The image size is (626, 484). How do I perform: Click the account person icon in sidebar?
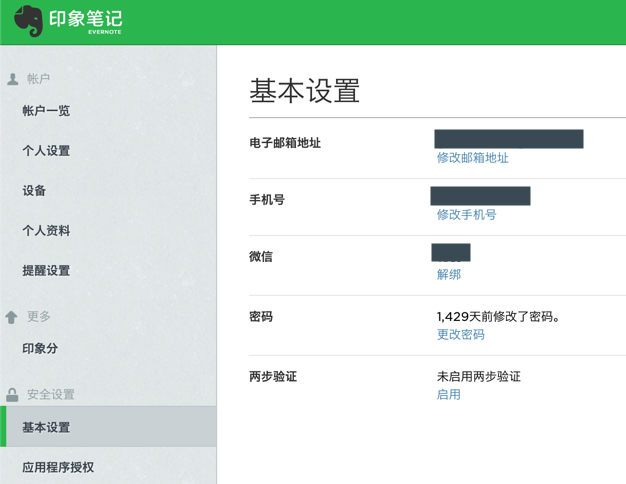13,79
